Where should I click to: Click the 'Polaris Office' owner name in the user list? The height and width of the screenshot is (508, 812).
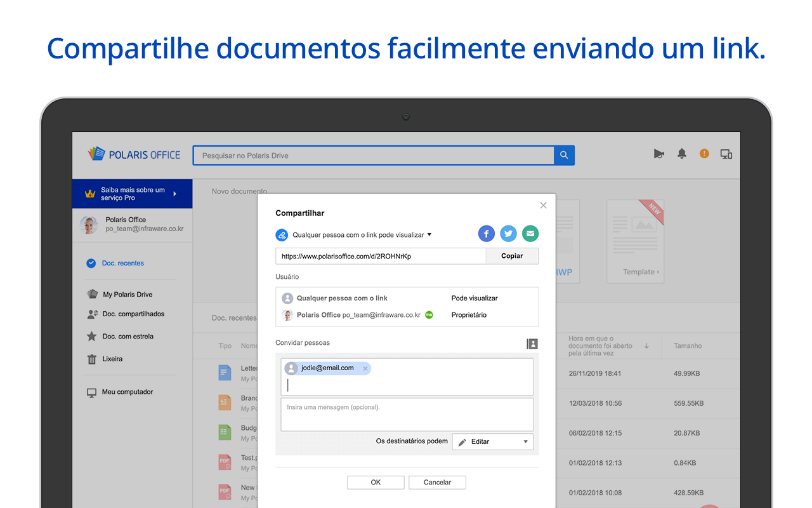click(318, 315)
